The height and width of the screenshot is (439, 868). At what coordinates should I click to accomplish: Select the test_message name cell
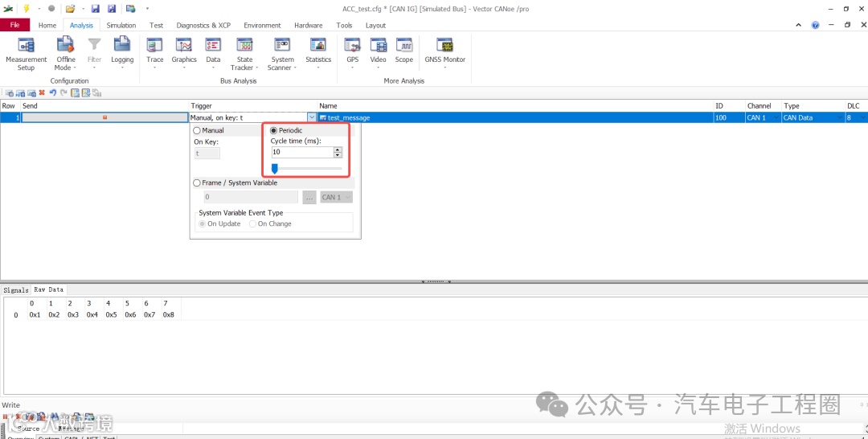tap(516, 117)
